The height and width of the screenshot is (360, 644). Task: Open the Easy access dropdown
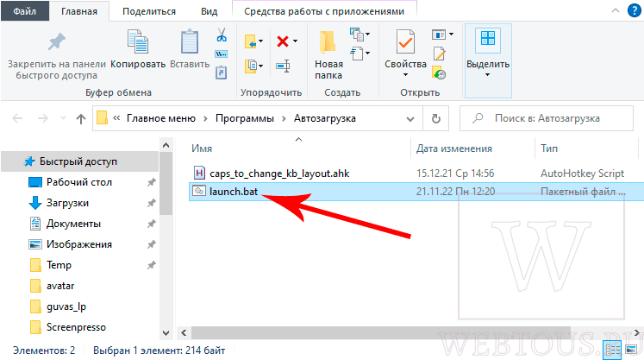tap(360, 53)
